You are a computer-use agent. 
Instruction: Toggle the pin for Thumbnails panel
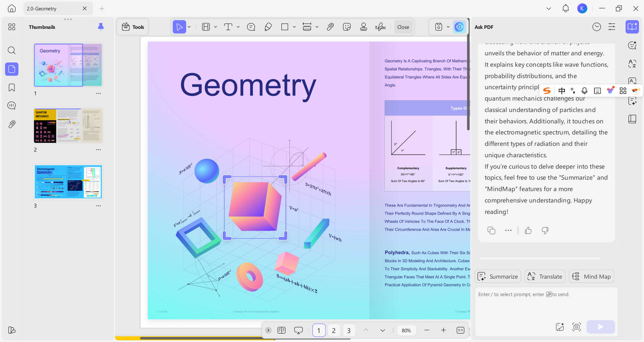click(101, 27)
